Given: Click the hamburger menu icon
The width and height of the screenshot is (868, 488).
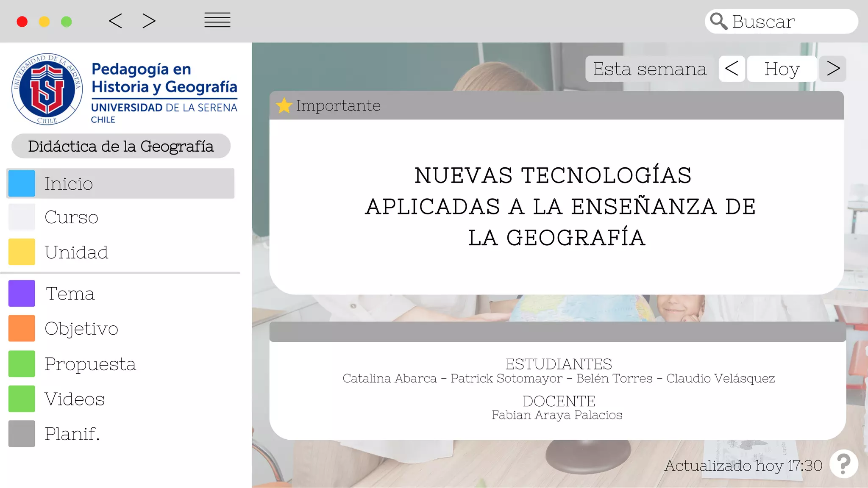Looking at the screenshot, I should coord(217,20).
